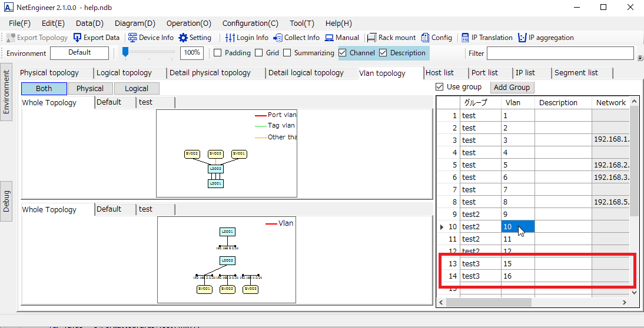Open the Config toolbar item
Screen dimensions: 644x328
coord(426,38)
